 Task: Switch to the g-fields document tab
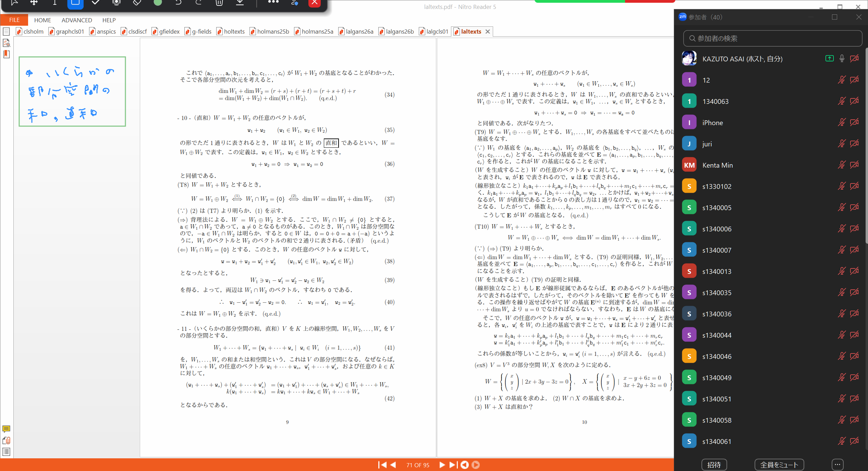pos(198,32)
